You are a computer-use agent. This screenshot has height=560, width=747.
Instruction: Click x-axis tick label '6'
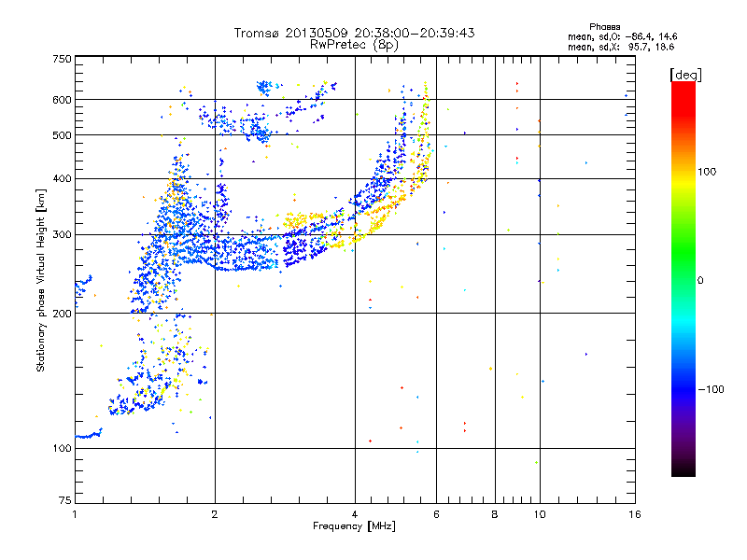436,514
